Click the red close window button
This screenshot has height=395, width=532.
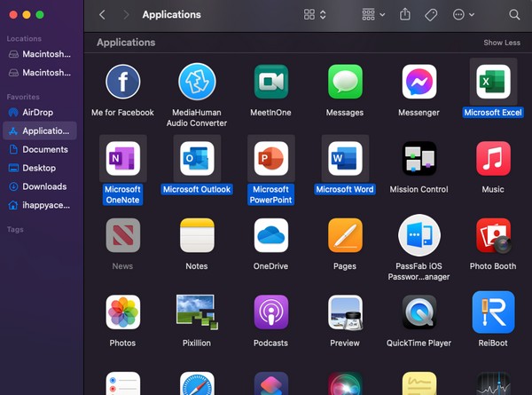(13, 14)
